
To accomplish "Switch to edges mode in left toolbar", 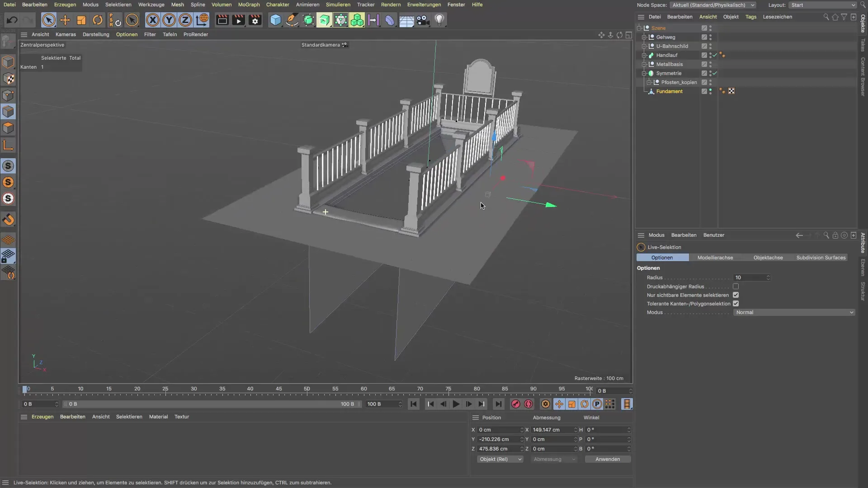I will click(8, 112).
